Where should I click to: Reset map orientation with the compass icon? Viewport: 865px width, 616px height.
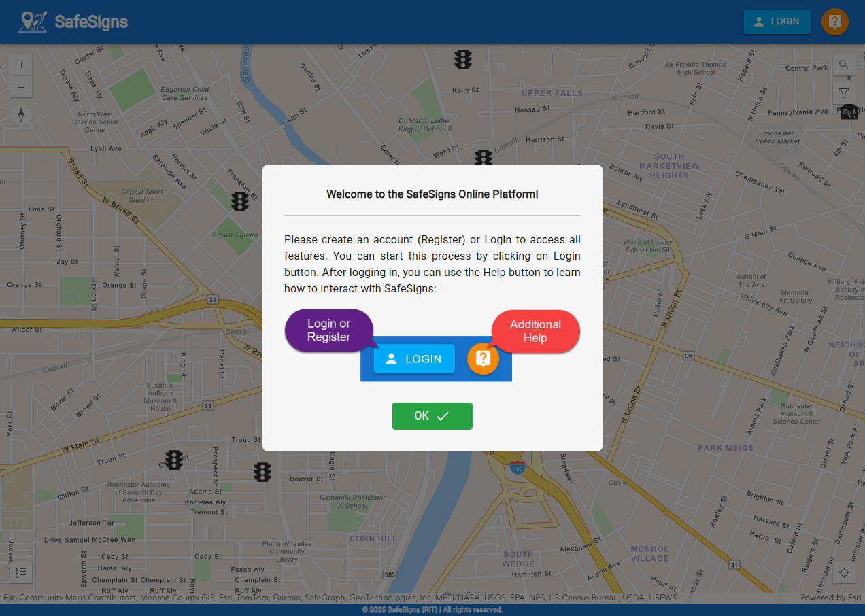click(x=21, y=115)
